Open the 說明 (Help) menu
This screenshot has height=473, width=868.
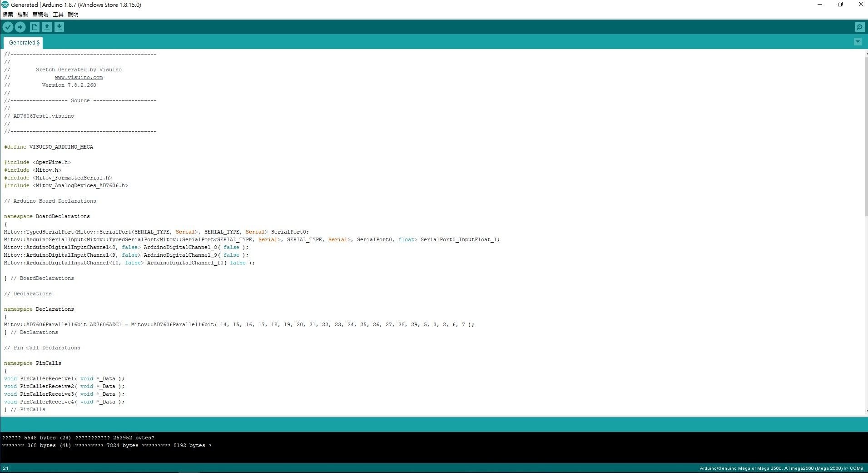pos(73,14)
